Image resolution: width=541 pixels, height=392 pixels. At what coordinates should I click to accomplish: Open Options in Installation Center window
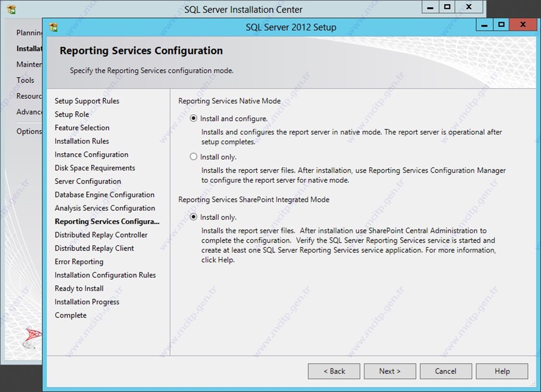[x=29, y=131]
